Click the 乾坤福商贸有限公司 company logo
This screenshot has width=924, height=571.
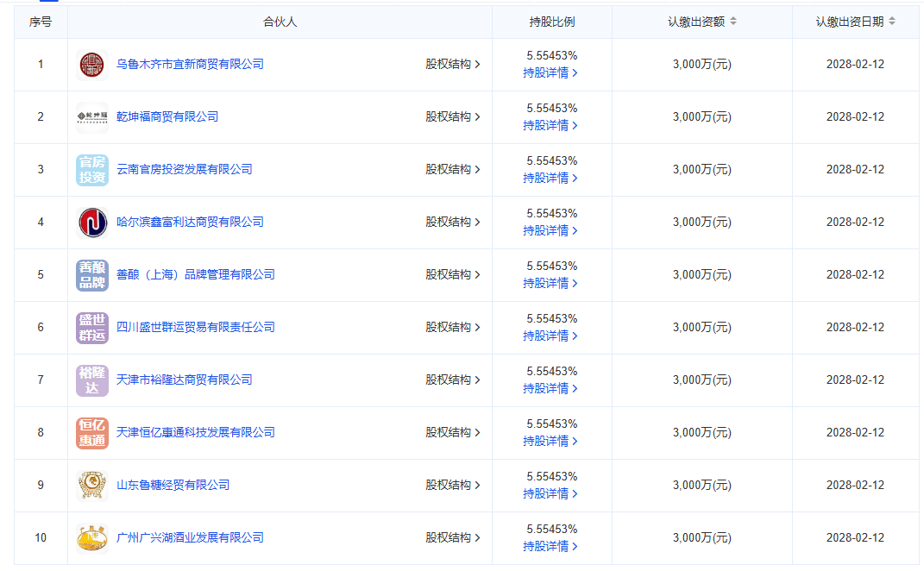(92, 116)
